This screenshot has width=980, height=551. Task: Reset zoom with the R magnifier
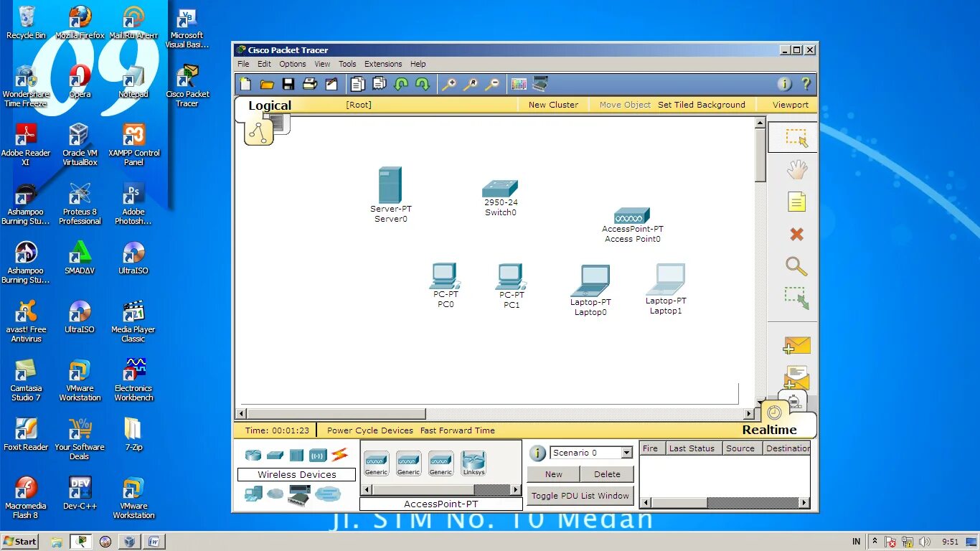[471, 84]
